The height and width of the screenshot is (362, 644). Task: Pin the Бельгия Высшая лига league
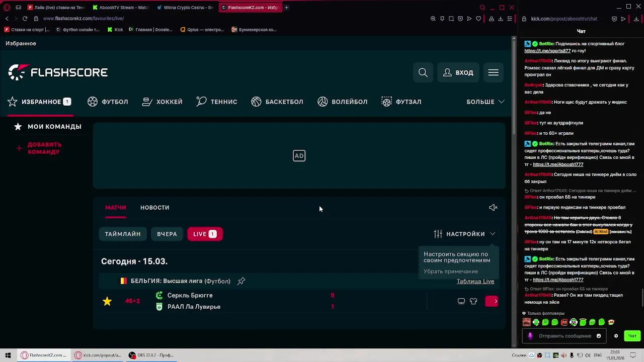[x=242, y=281]
